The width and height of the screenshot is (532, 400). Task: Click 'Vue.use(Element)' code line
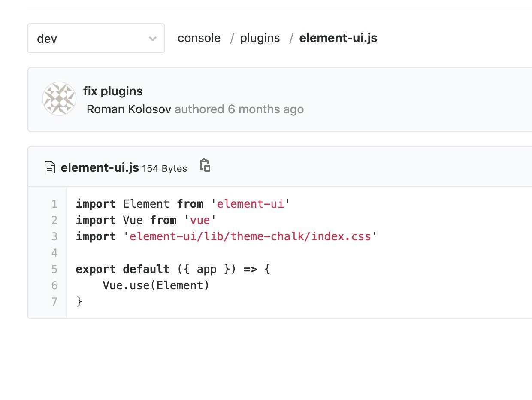(x=156, y=285)
